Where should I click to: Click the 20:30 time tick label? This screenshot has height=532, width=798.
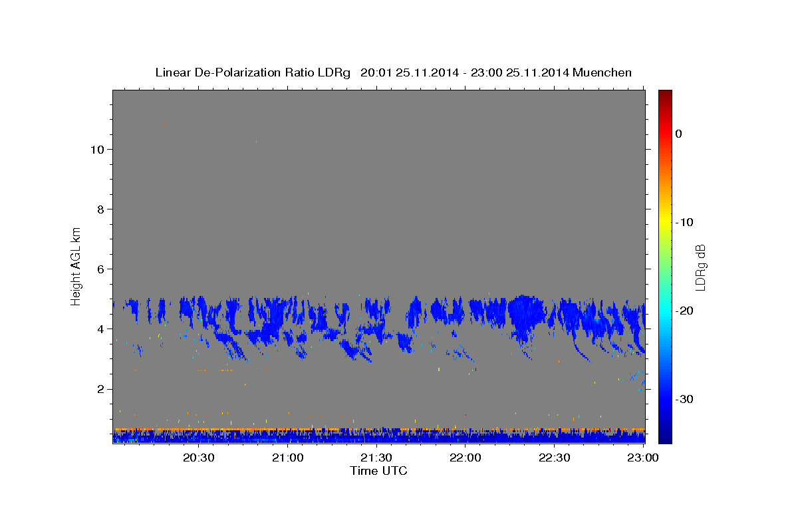tap(199, 458)
